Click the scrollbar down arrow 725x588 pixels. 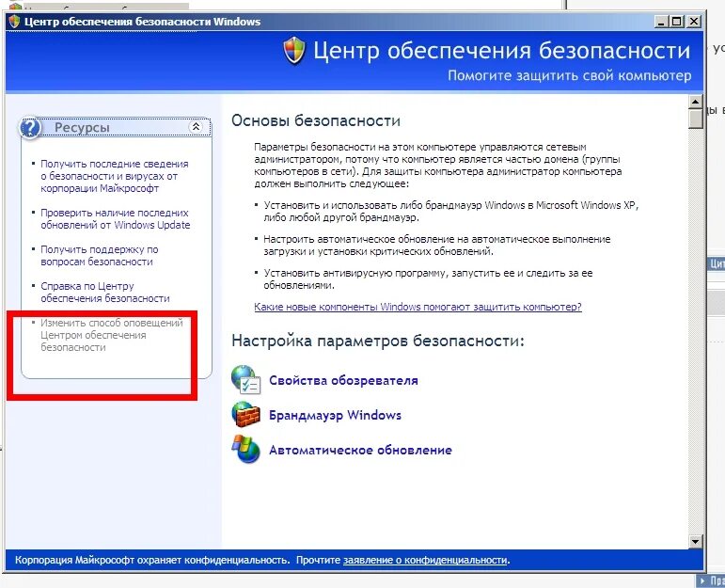click(696, 541)
